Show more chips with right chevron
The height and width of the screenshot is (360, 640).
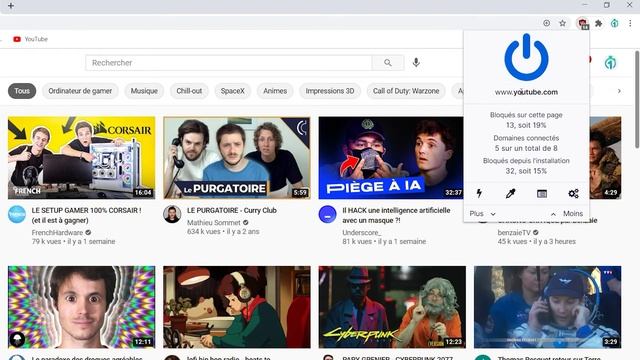coord(619,91)
